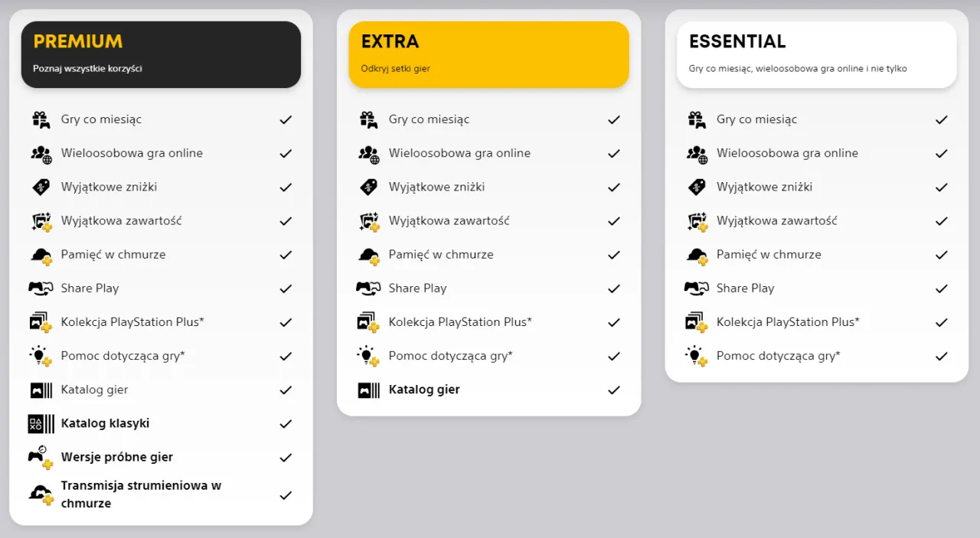Open Poznaj wszystkie korzyści link
The height and width of the screenshot is (538, 980).
tap(87, 69)
